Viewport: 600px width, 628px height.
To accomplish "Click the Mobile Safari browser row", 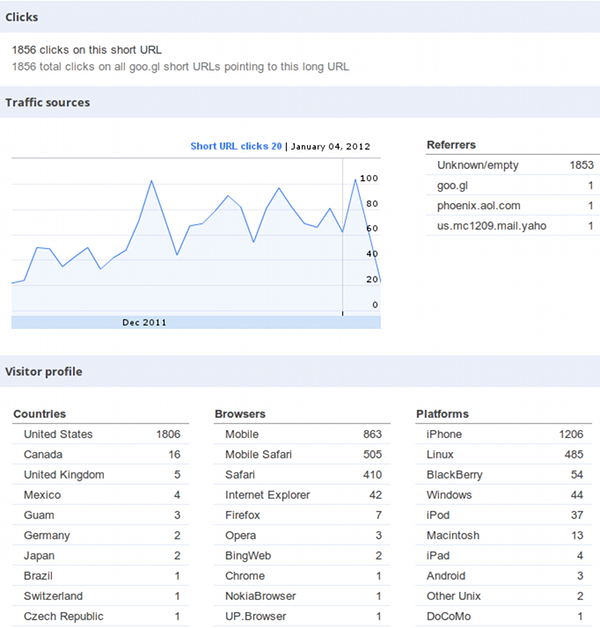I will [x=302, y=455].
